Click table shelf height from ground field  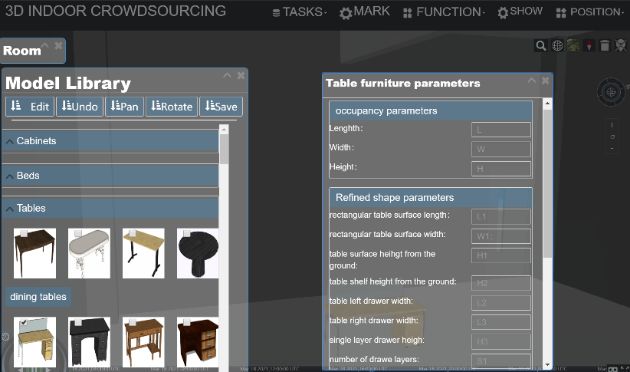click(x=501, y=283)
